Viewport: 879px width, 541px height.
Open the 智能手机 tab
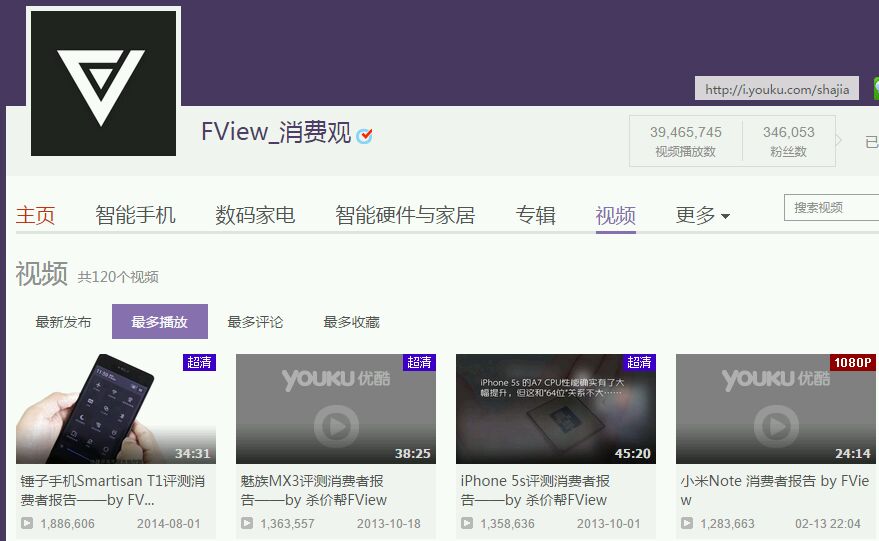(x=135, y=215)
